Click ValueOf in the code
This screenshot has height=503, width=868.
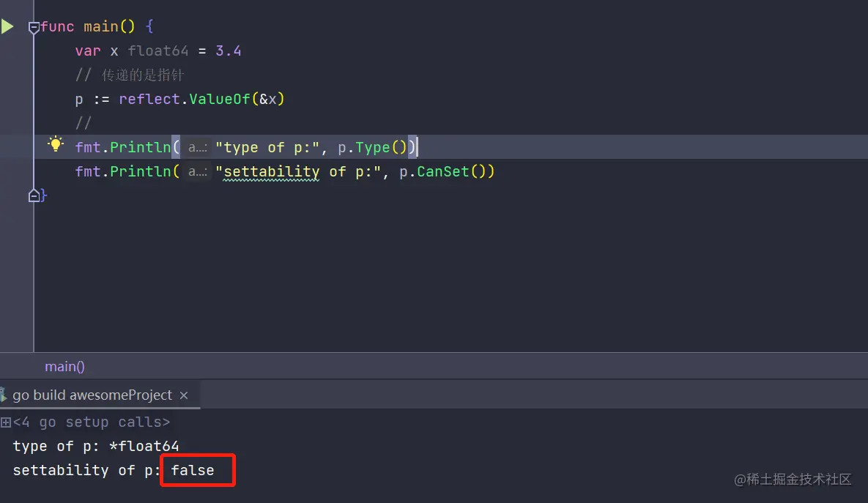220,99
